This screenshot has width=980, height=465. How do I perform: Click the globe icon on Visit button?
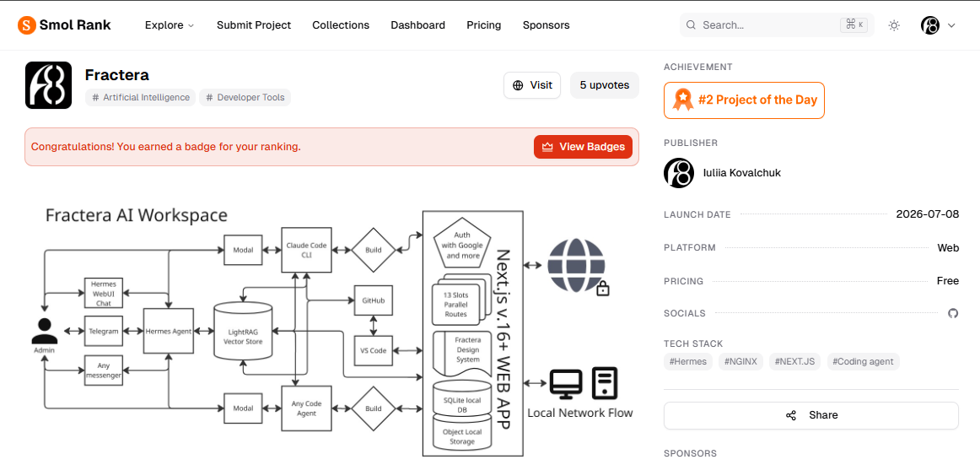click(518, 85)
